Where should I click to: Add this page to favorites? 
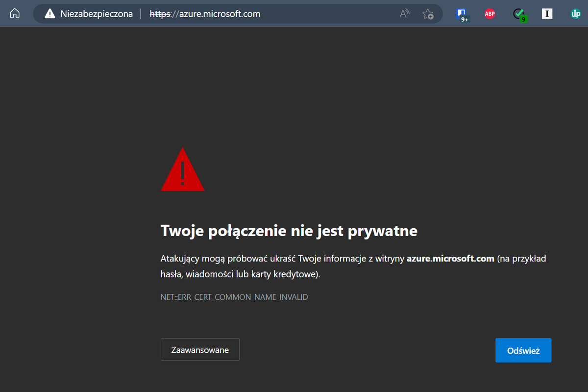pyautogui.click(x=428, y=13)
